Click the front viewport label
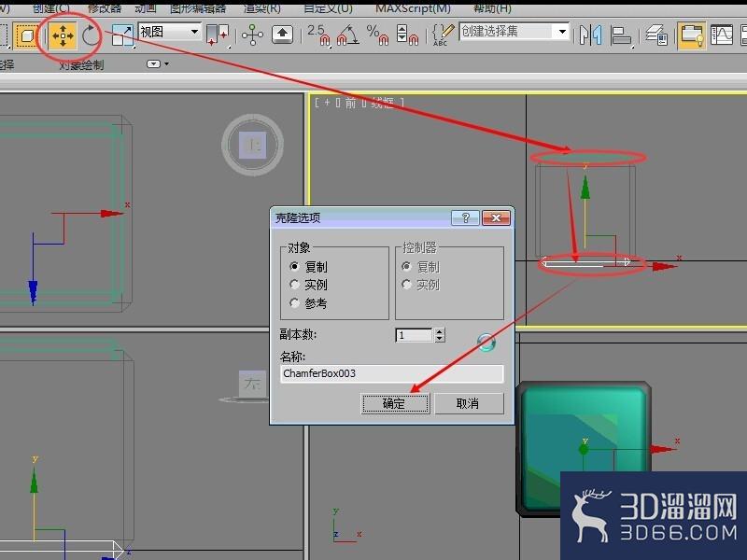Image resolution: width=747 pixels, height=560 pixels. pos(359,103)
